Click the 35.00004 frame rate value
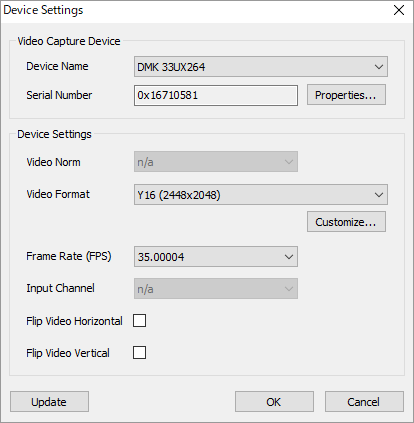Image resolution: width=414 pixels, height=423 pixels. tap(161, 257)
